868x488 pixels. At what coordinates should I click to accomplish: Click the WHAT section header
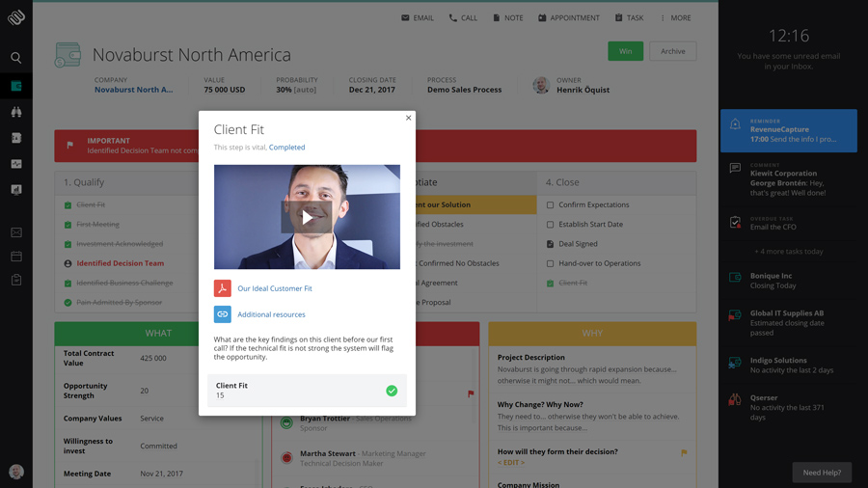pos(158,333)
